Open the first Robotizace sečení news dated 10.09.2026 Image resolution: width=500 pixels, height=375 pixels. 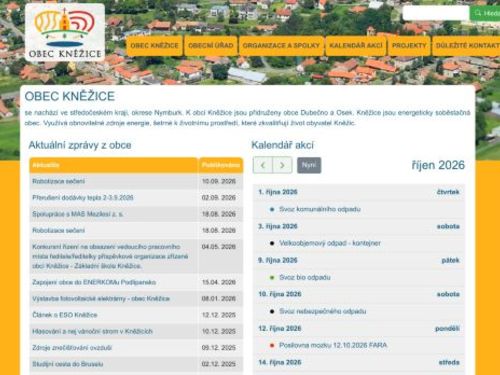pyautogui.click(x=59, y=181)
